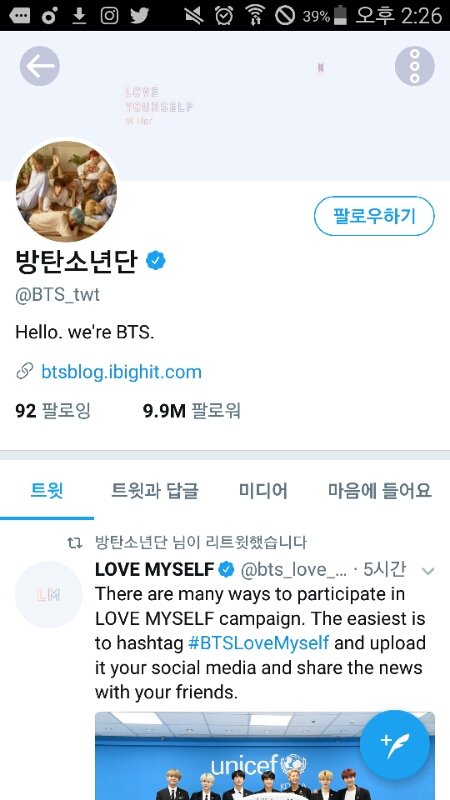Open the three-dot overflow menu
Image resolution: width=450 pixels, height=800 pixels.
(x=414, y=66)
